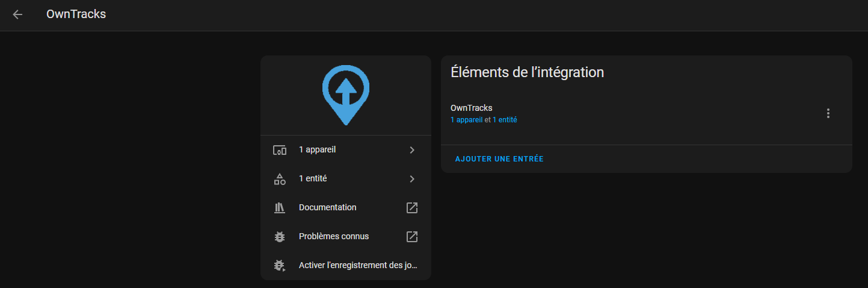Click the shapes icon beside 1 entité
Viewport: 868px width, 288px height.
(279, 179)
